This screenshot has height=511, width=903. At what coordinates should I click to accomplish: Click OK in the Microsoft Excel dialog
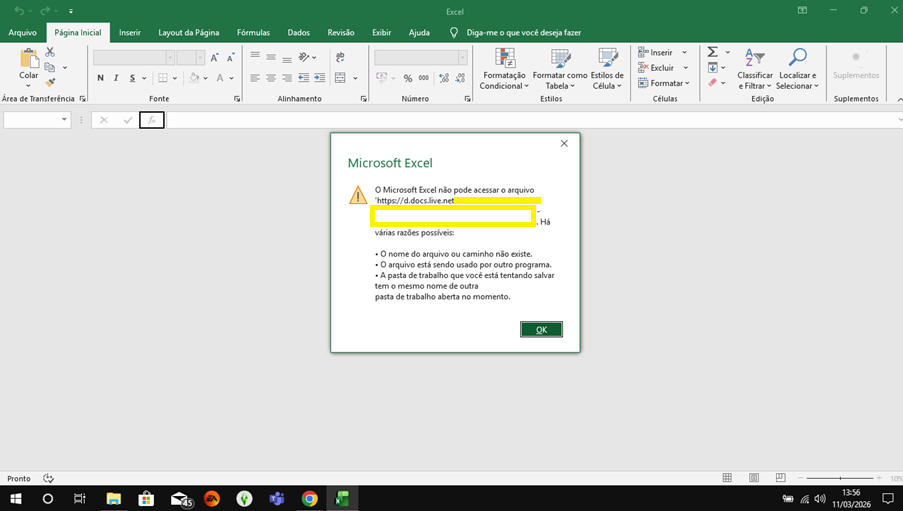pos(541,330)
